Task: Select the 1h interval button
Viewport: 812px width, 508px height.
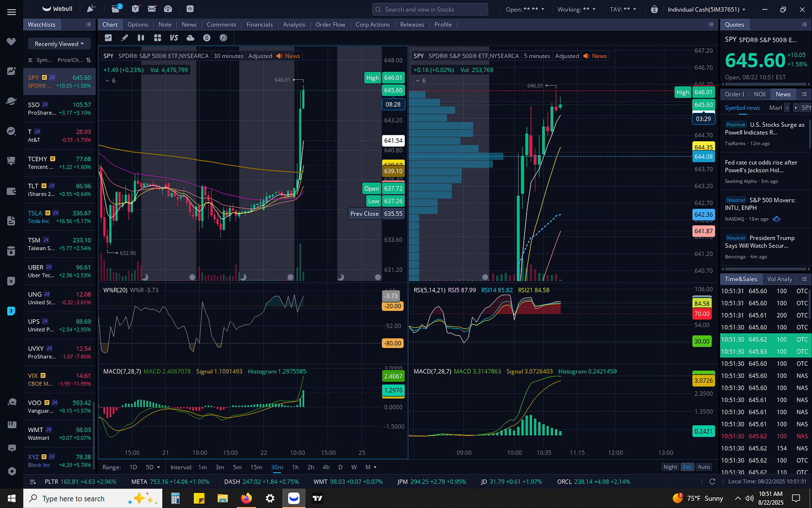Action: [295, 467]
